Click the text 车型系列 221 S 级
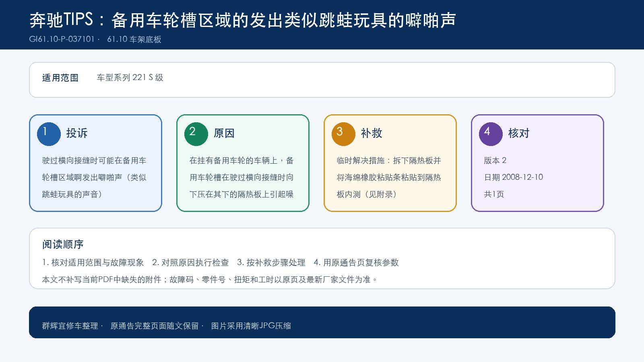 pyautogui.click(x=130, y=78)
